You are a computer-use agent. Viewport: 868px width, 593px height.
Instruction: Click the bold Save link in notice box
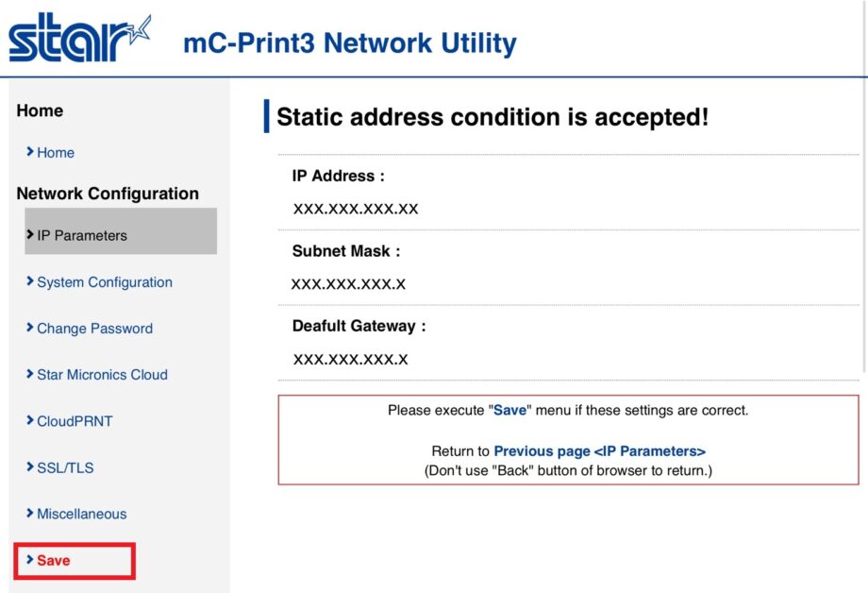coord(510,411)
